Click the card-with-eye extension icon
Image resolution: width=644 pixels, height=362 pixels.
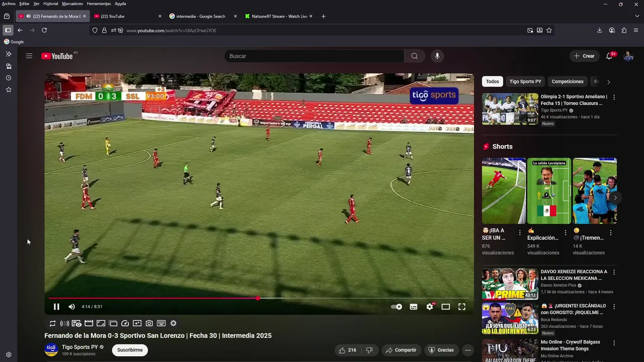pos(76,323)
